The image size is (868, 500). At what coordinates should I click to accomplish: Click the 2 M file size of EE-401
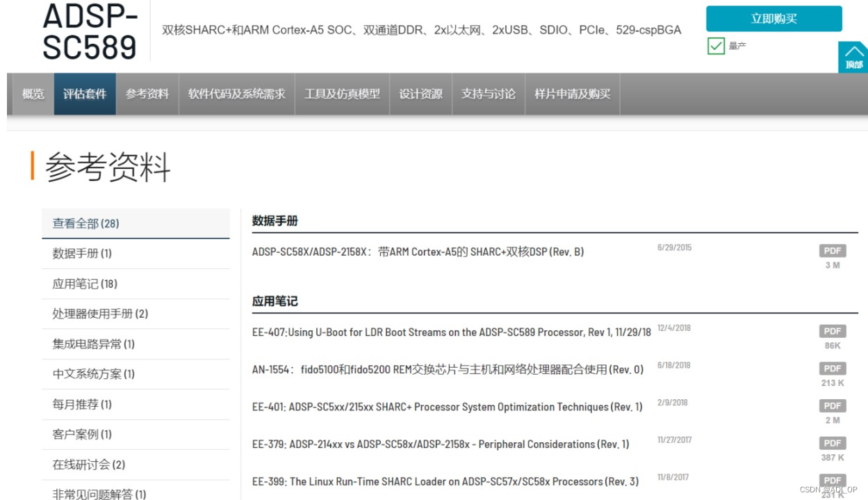(832, 420)
